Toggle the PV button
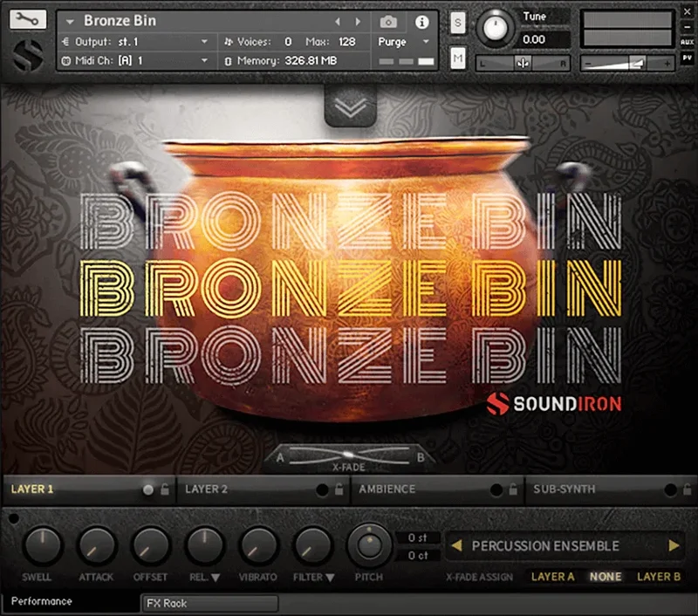The height and width of the screenshot is (616, 698). click(687, 58)
